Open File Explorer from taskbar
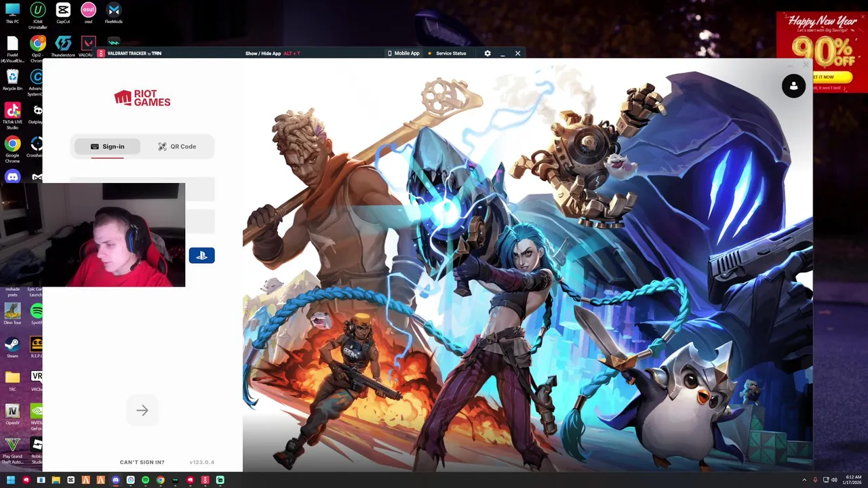 (x=56, y=480)
